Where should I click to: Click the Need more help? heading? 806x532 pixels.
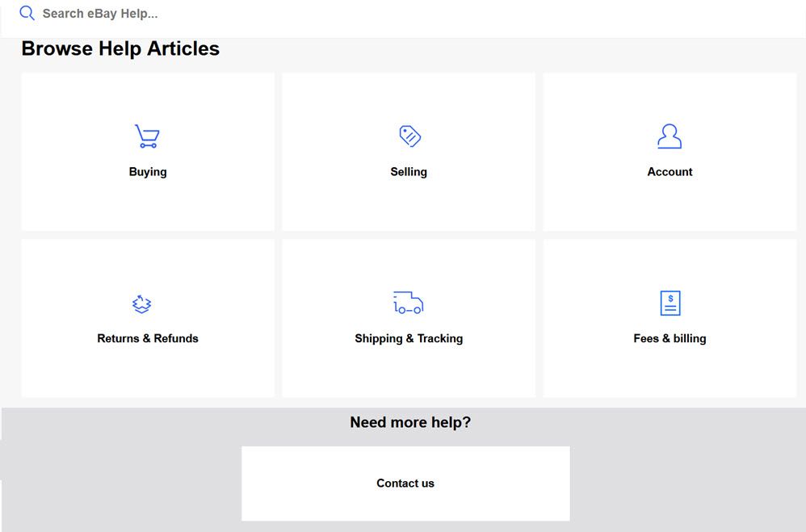pos(410,422)
